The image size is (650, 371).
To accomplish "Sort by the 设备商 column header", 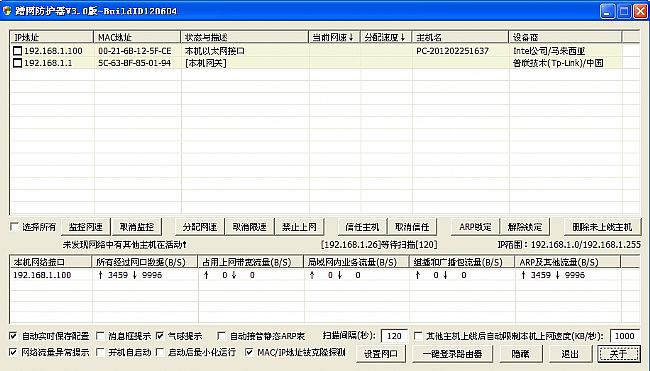I will tap(565, 37).
